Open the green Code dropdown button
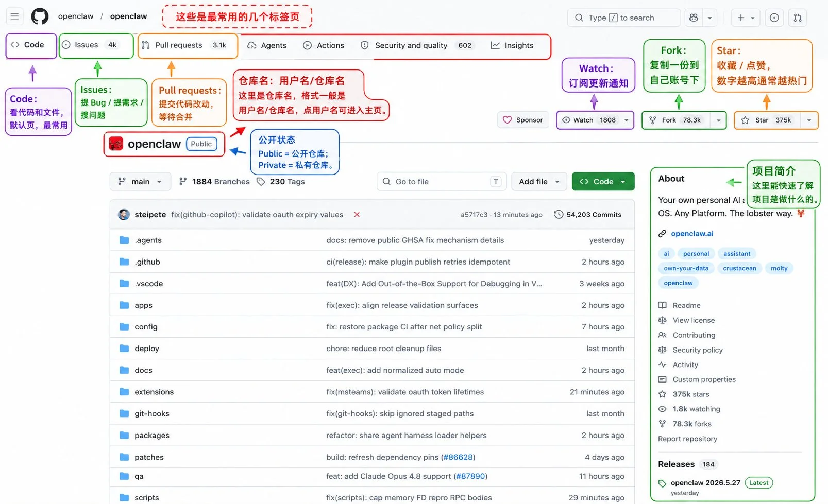This screenshot has height=504, width=828. point(603,182)
